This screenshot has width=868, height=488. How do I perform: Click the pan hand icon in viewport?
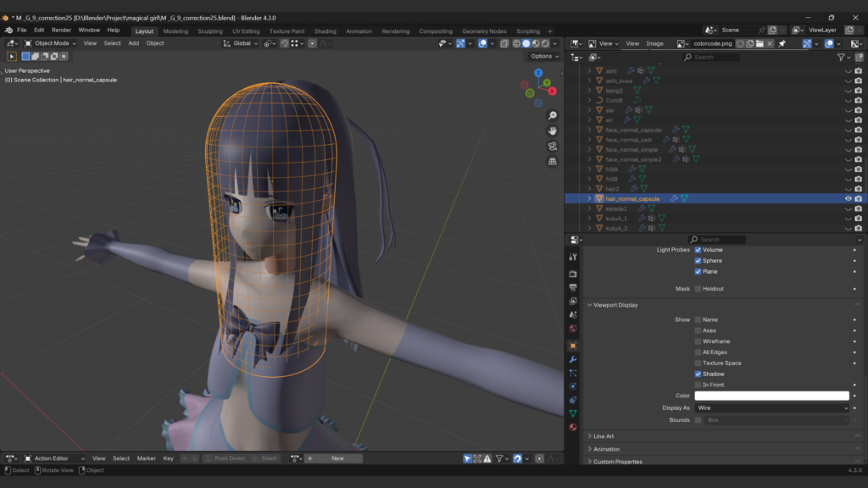[553, 130]
